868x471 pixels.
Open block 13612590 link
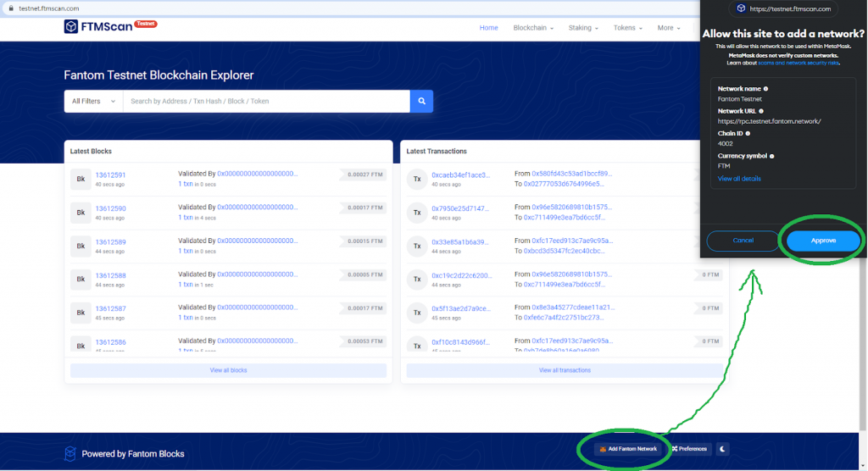(110, 208)
